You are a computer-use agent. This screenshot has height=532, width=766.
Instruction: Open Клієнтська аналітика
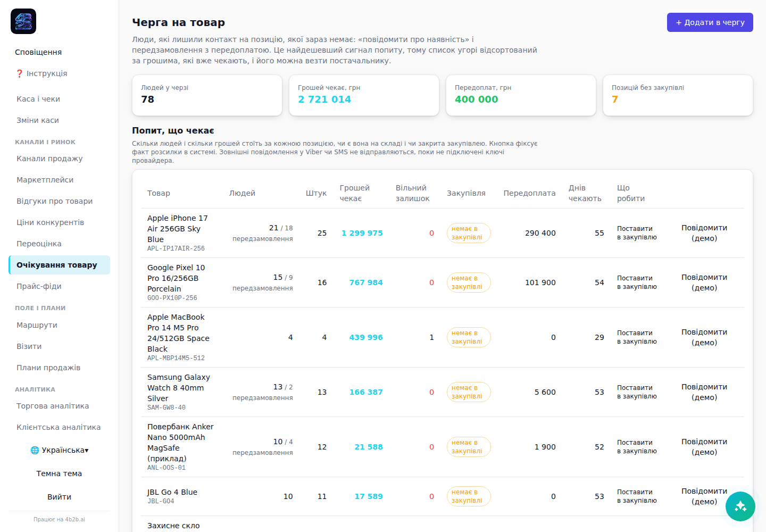[59, 427]
